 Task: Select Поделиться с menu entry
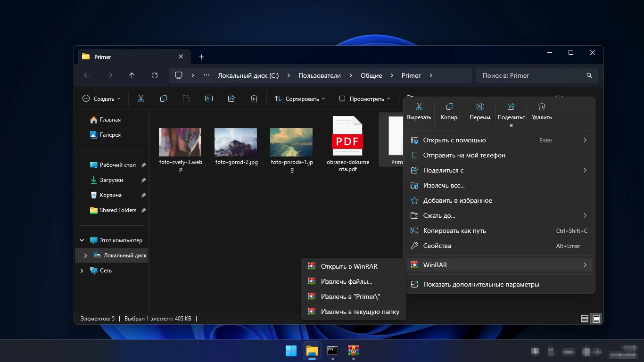pos(499,170)
